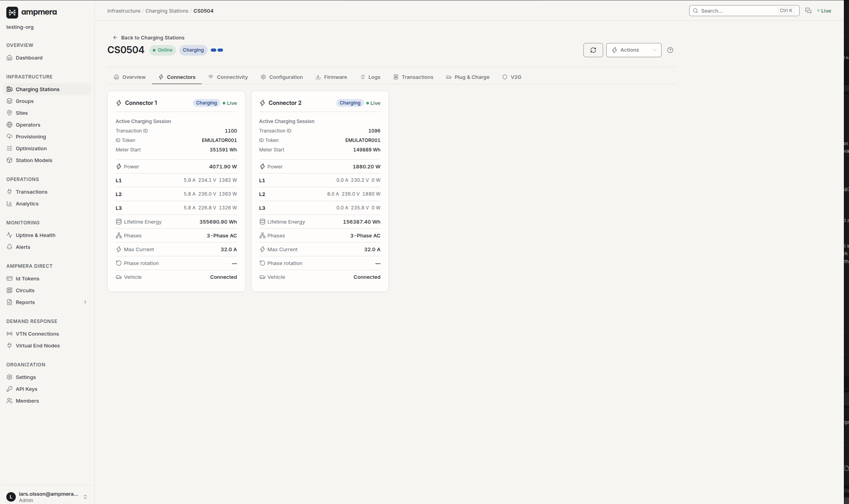Open Id Tokens in the sidebar

(x=47, y=278)
